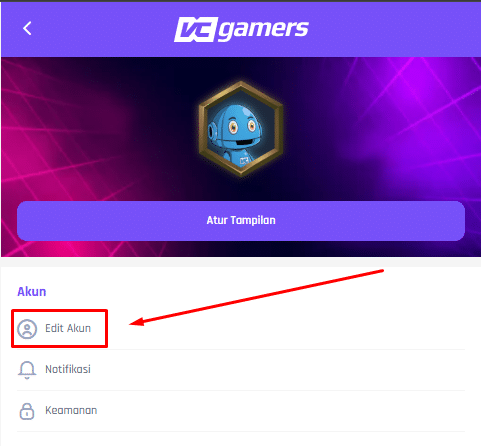Open the blue robot profile avatar
Screen dimensions: 481x446
coord(241,129)
